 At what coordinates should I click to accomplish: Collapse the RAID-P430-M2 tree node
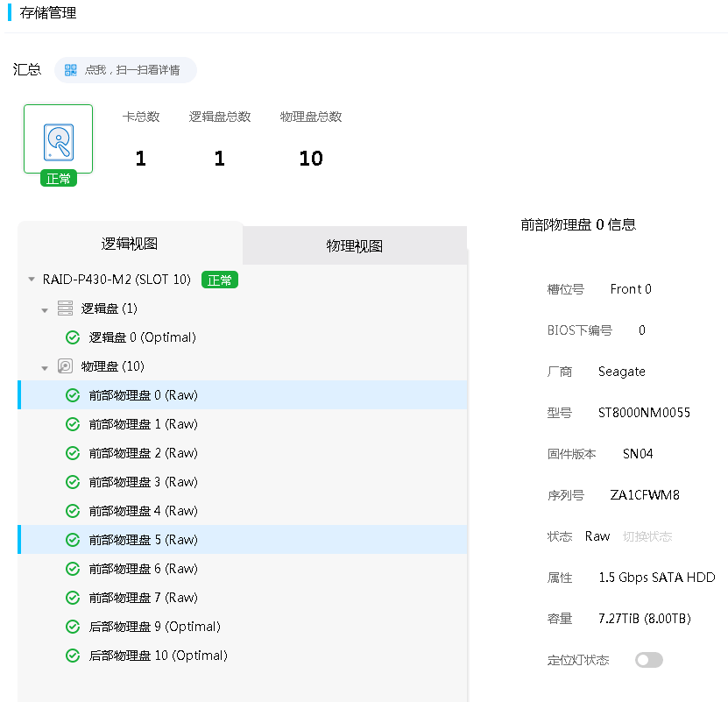32,280
